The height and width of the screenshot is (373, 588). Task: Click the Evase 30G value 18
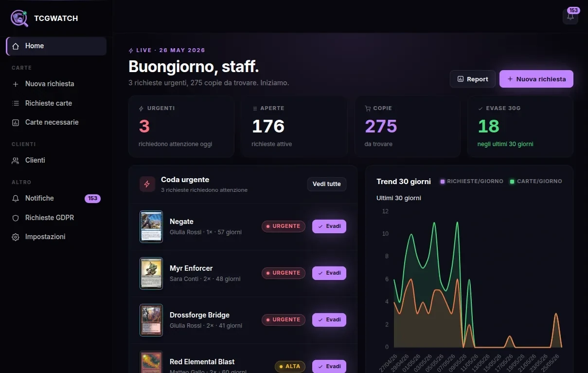(x=488, y=127)
